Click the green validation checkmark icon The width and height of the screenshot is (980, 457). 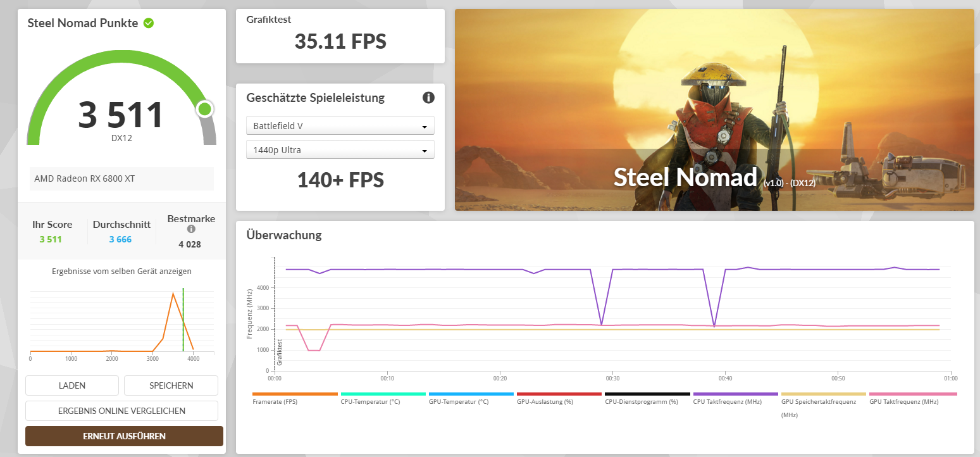coord(149,23)
